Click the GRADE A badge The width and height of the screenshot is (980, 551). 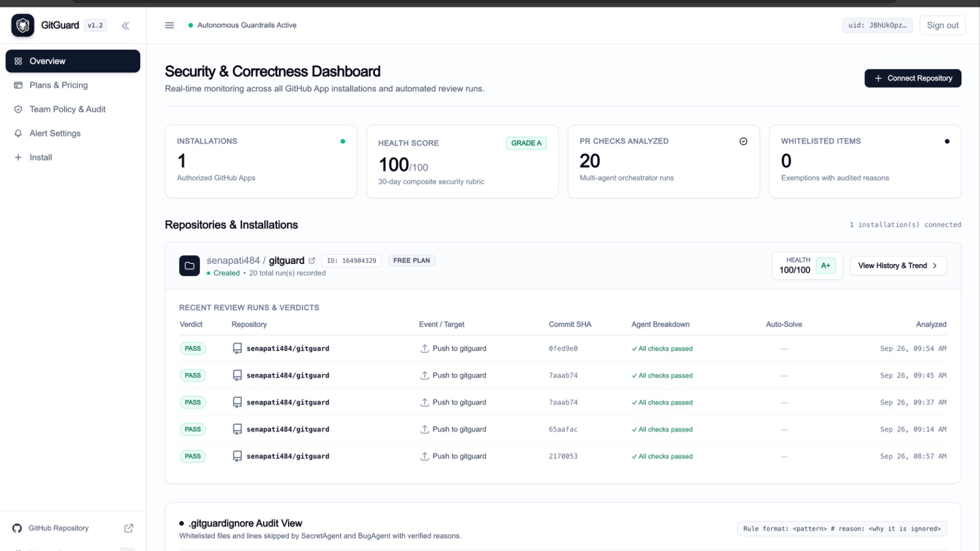526,143
